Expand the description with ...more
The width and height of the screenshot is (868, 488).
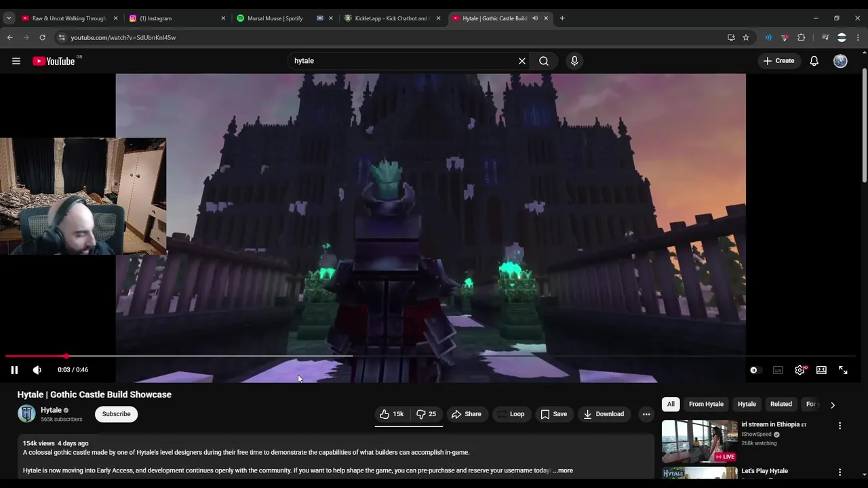[x=563, y=470]
